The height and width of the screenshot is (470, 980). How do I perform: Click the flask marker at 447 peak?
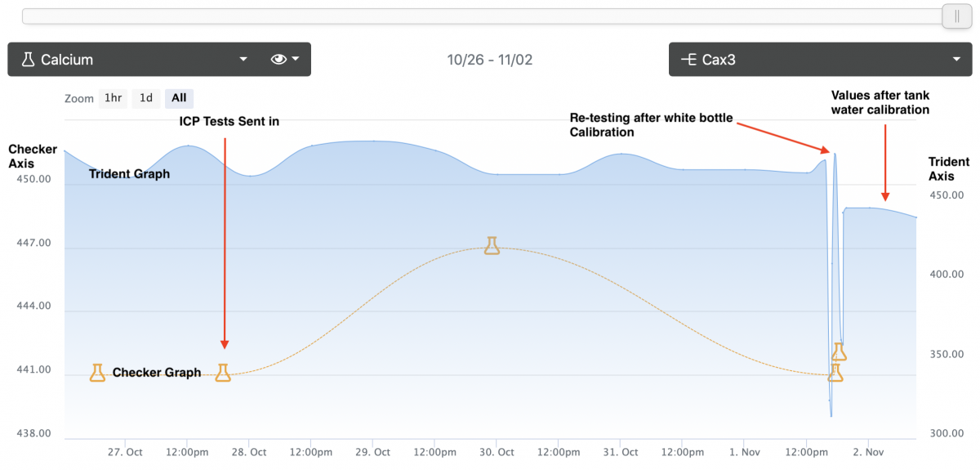491,245
